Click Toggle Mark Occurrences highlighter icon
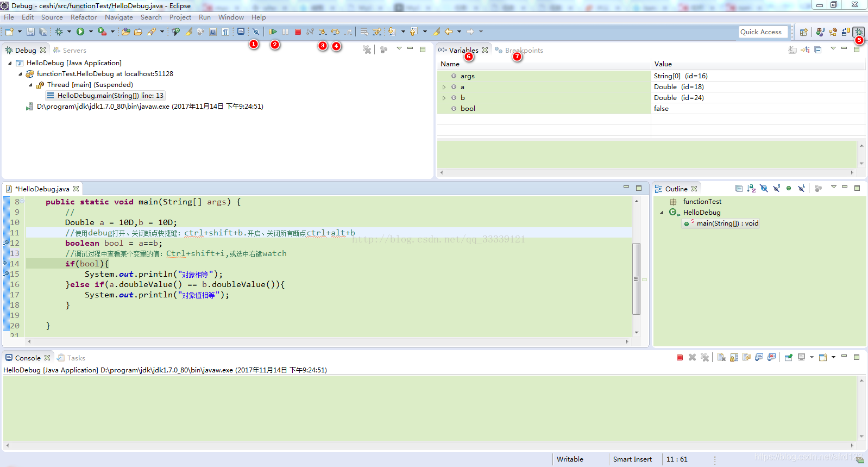The image size is (868, 467). [188, 32]
